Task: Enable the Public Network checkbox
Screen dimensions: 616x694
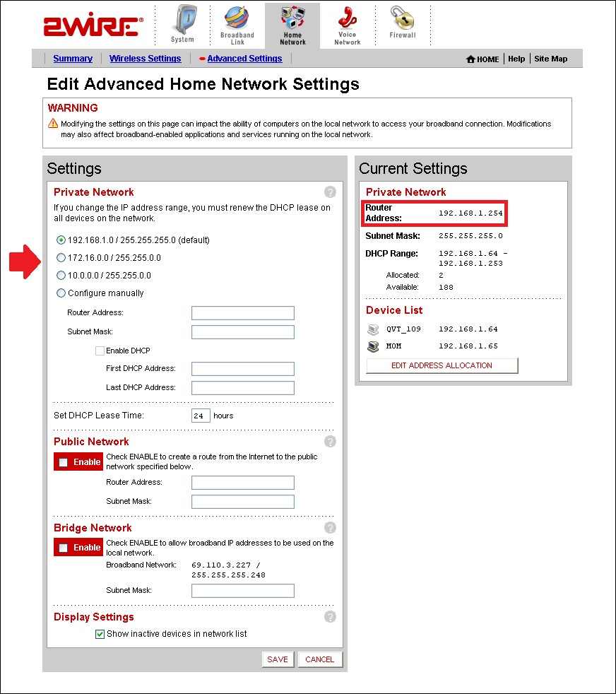Action: [64, 462]
